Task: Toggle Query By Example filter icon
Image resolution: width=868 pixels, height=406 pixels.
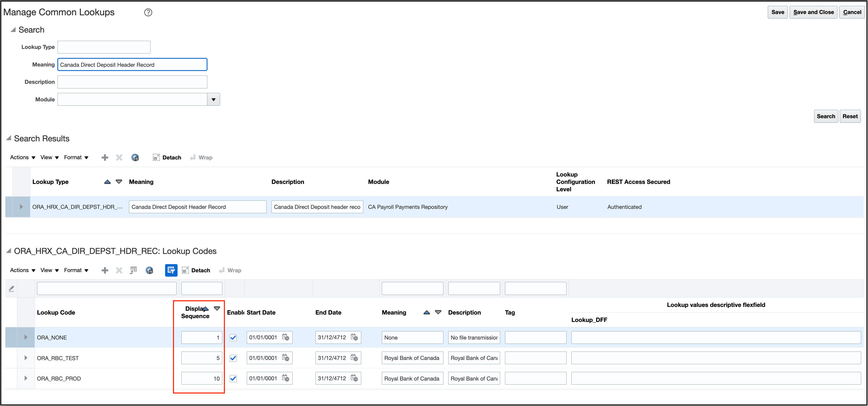Action: coord(171,270)
